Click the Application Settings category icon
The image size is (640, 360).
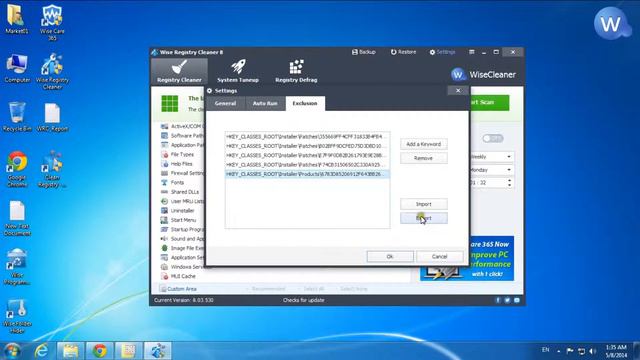click(x=164, y=258)
